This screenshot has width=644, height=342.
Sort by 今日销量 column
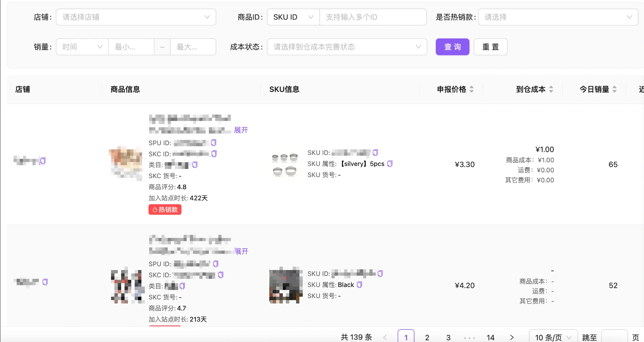click(x=615, y=89)
